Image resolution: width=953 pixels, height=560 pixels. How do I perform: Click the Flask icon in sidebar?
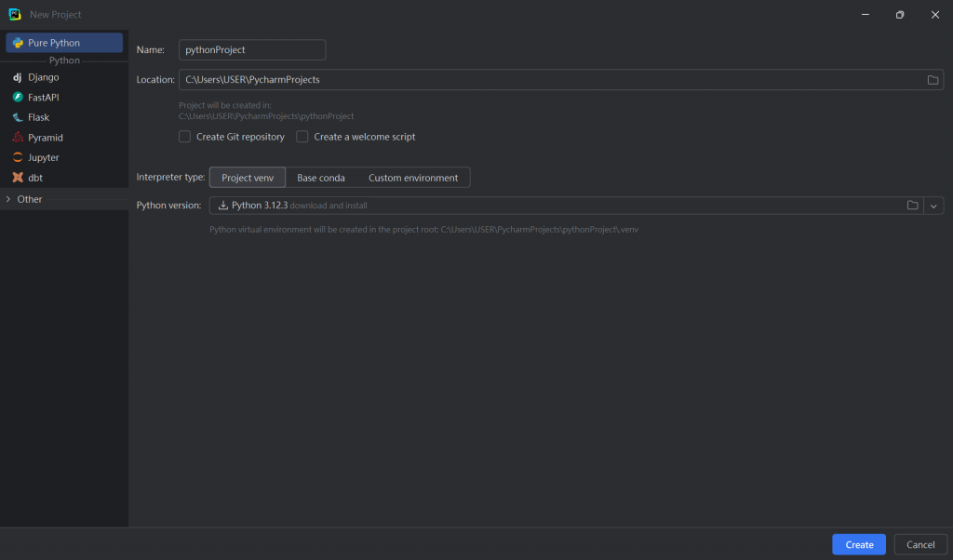(x=18, y=117)
